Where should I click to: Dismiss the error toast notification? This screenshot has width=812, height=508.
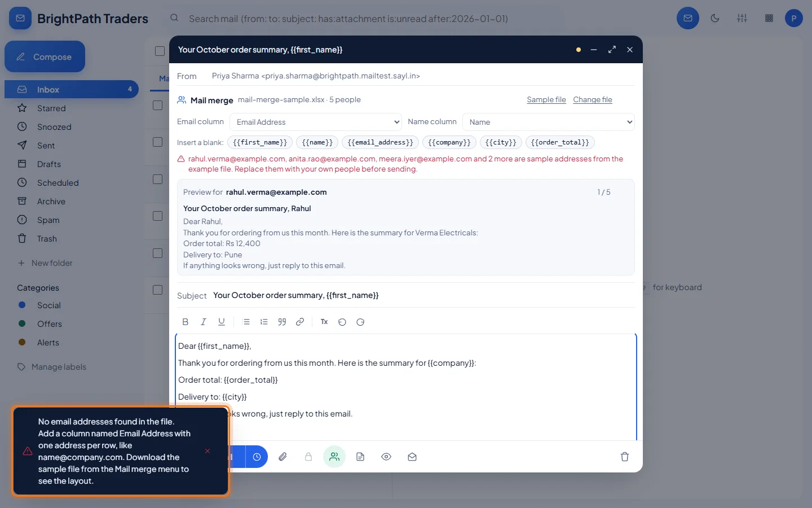coord(208,451)
